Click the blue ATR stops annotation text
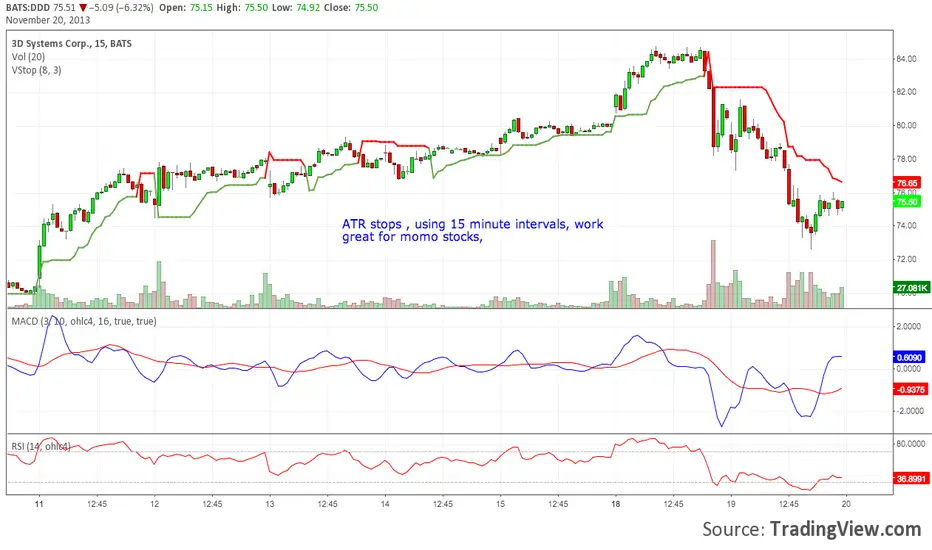This screenshot has height=550, width=932. pyautogui.click(x=473, y=231)
